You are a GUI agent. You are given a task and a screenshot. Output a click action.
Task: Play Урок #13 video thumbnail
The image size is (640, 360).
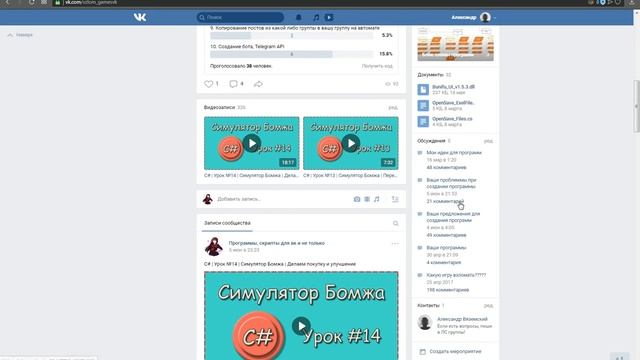(351, 143)
